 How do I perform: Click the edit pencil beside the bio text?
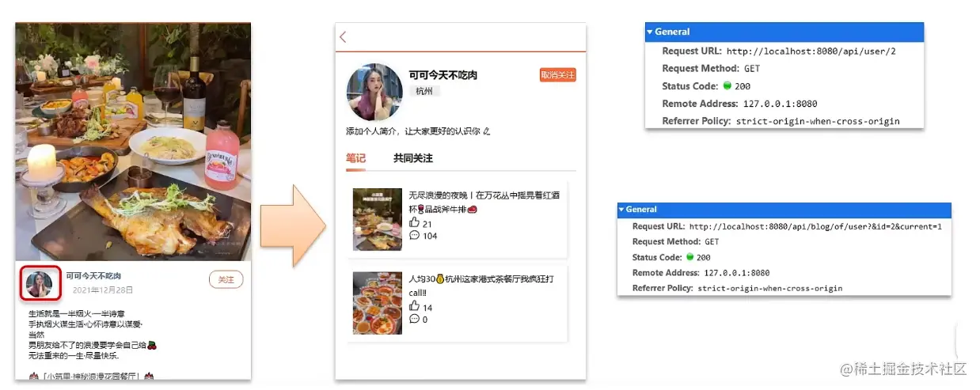point(486,131)
